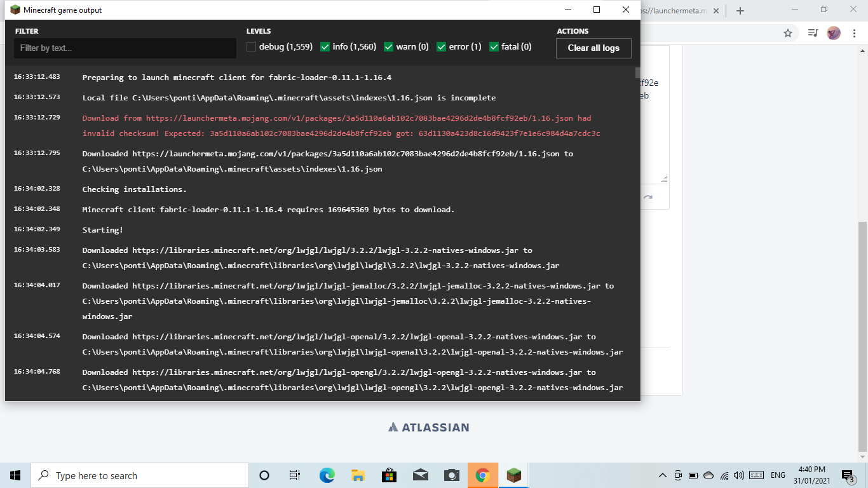Show hidden system tray icons
This screenshot has height=488, width=868.
[x=662, y=475]
